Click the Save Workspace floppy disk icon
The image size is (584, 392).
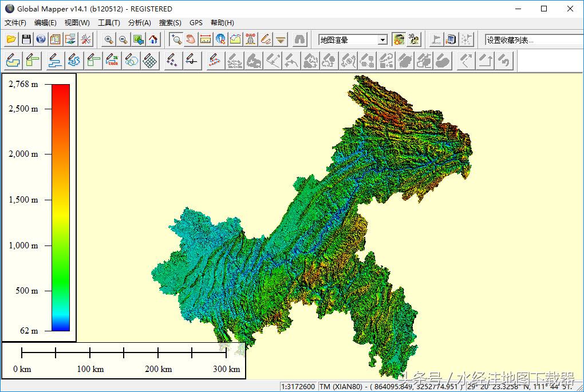click(26, 39)
